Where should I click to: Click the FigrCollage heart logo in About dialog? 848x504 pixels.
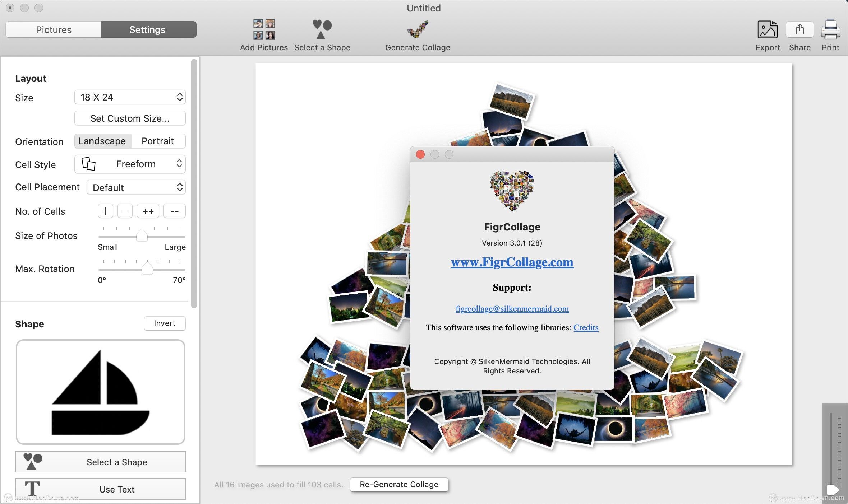512,191
